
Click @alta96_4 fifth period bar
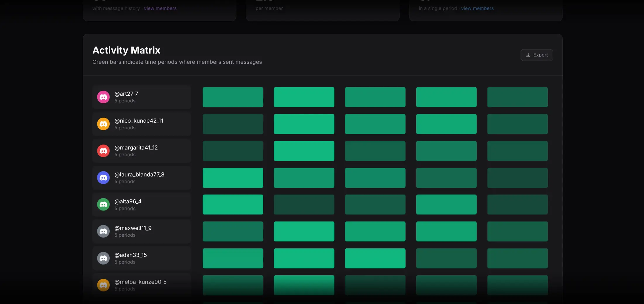coord(518,205)
